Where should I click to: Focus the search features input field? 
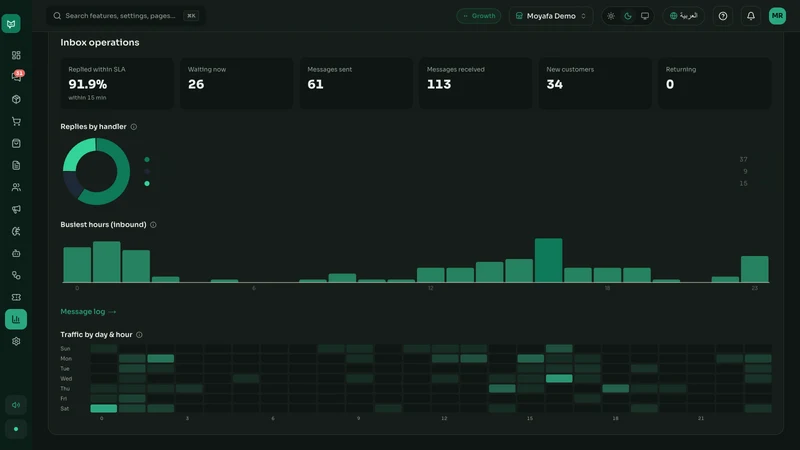click(120, 16)
